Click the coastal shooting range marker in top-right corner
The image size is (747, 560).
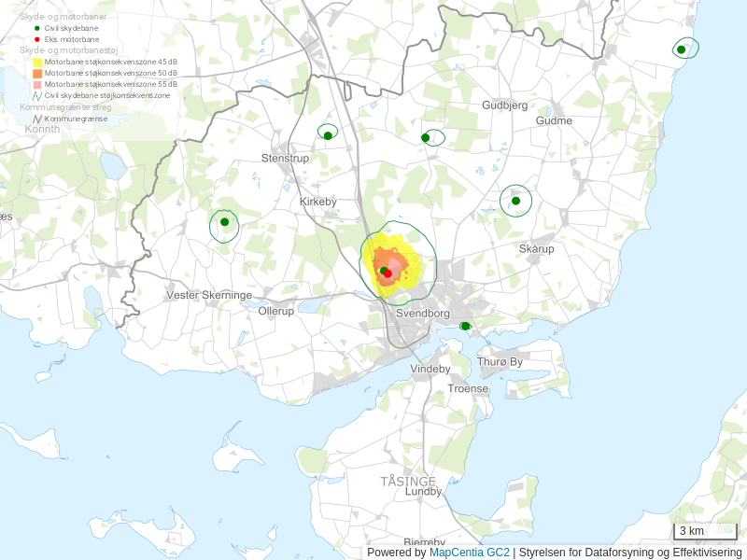[x=682, y=49]
